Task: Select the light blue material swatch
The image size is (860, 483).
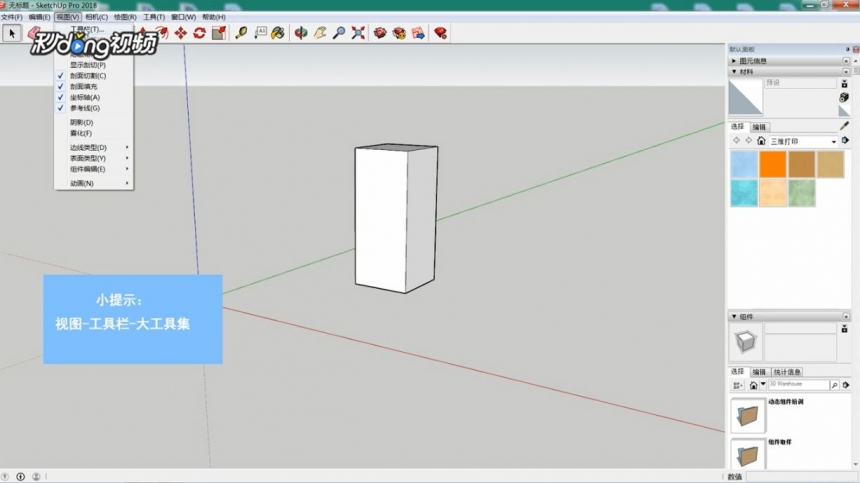Action: point(744,164)
